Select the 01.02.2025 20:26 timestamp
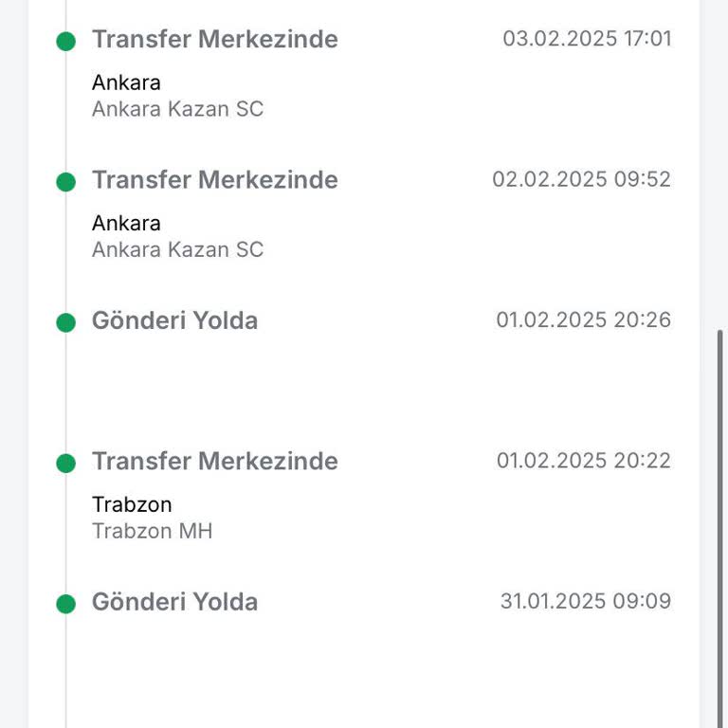Viewport: 728px width, 728px height. [x=583, y=319]
